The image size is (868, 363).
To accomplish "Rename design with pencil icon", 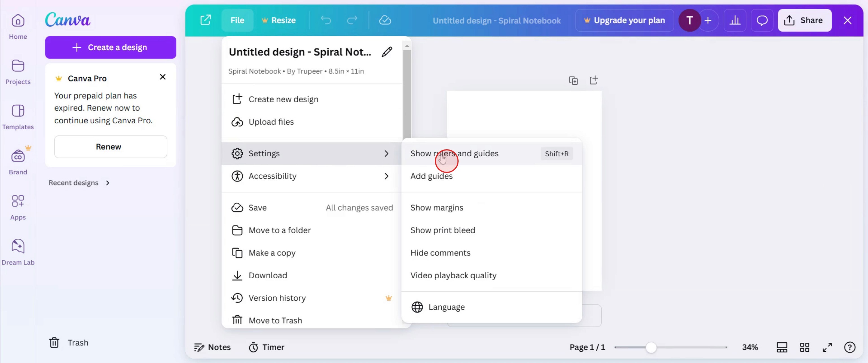I will click(387, 52).
